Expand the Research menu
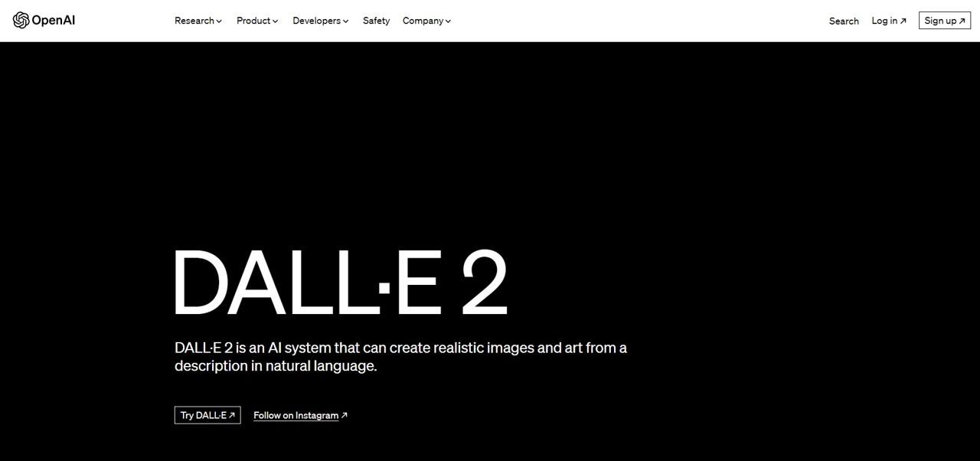Image resolution: width=980 pixels, height=461 pixels. 198,21
